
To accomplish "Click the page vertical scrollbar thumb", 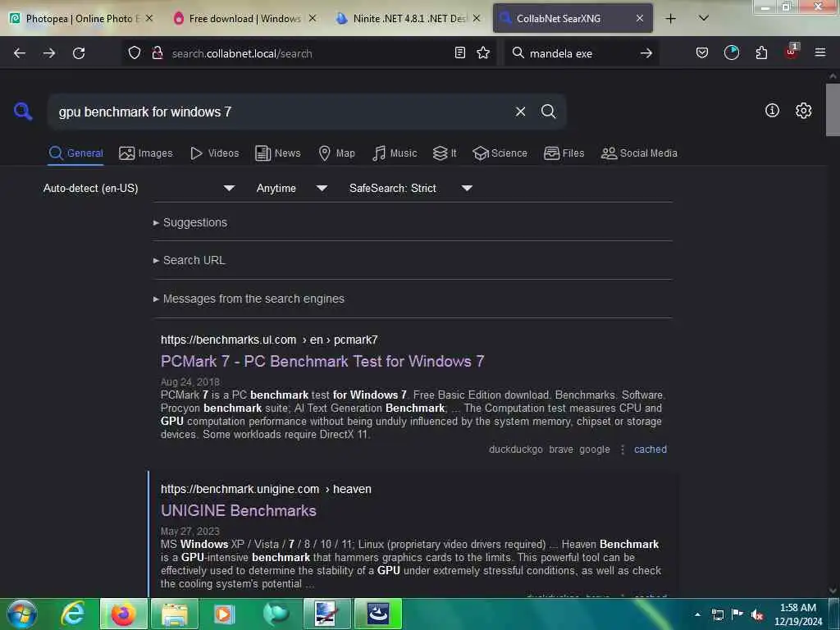I will coord(833,110).
